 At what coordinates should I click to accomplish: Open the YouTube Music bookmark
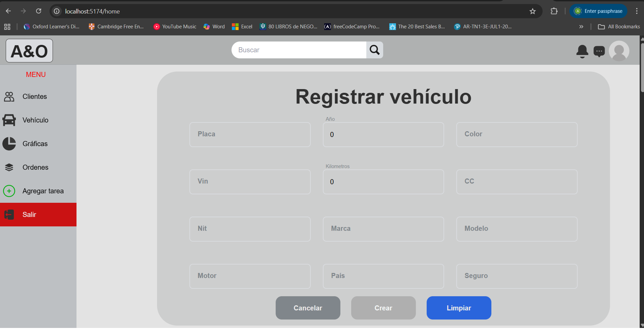(x=175, y=26)
